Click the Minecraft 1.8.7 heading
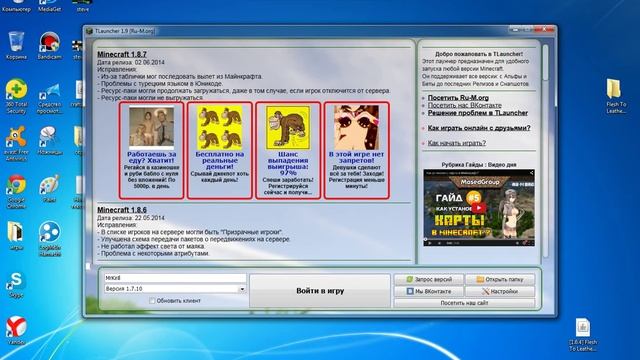The width and height of the screenshot is (640, 360). tap(122, 54)
